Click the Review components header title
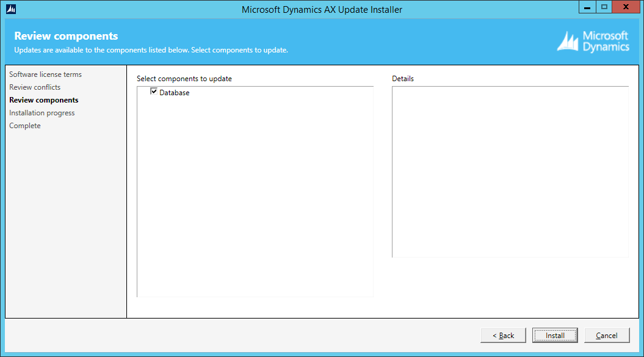The height and width of the screenshot is (357, 644). click(x=66, y=36)
